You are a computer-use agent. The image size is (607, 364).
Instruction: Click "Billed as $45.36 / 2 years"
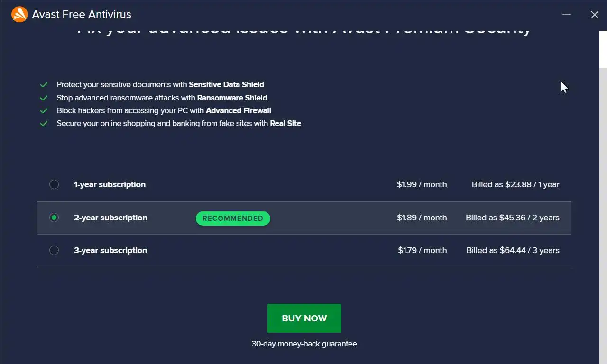[x=512, y=218]
